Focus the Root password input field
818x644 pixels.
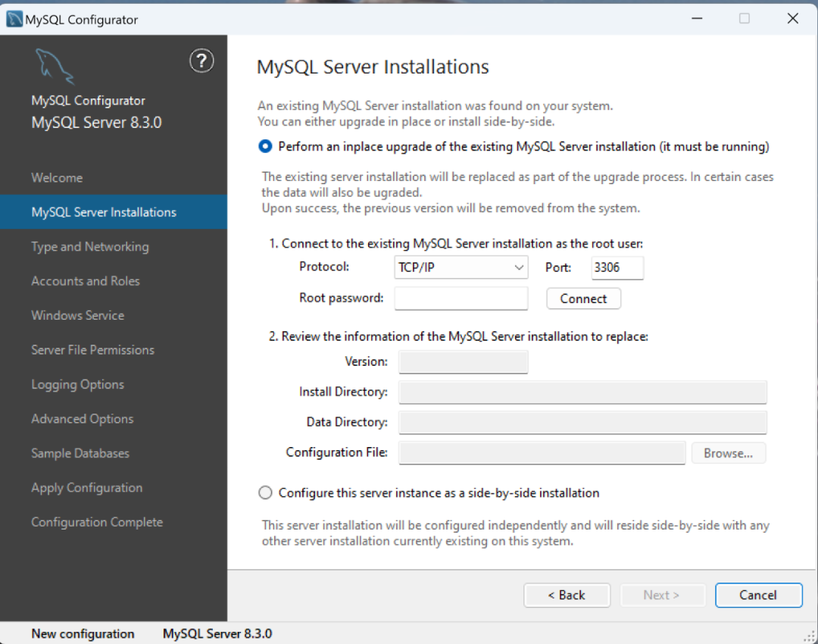tap(461, 299)
